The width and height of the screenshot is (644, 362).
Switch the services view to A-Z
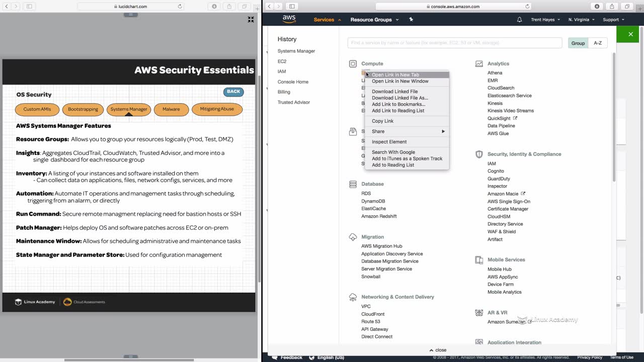point(598,43)
